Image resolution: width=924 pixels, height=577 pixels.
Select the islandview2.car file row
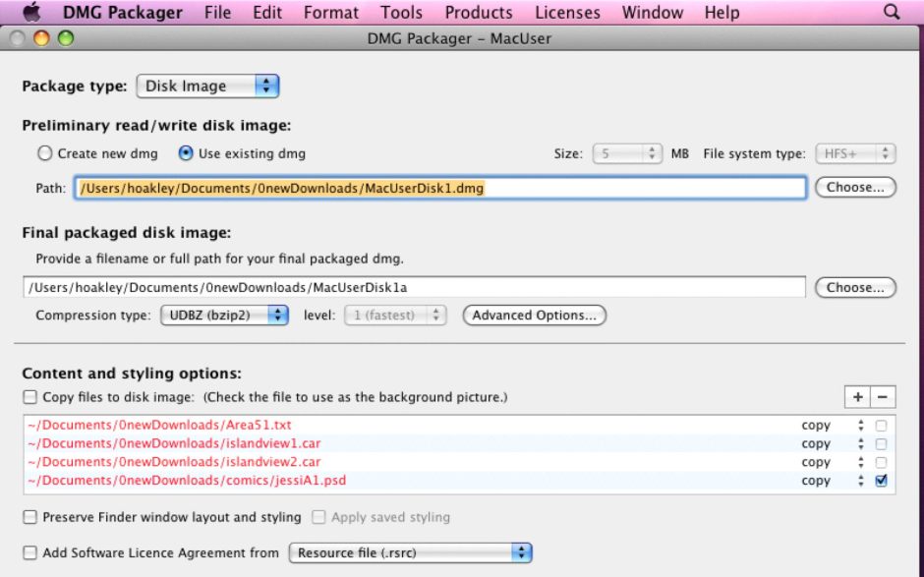coord(460,463)
